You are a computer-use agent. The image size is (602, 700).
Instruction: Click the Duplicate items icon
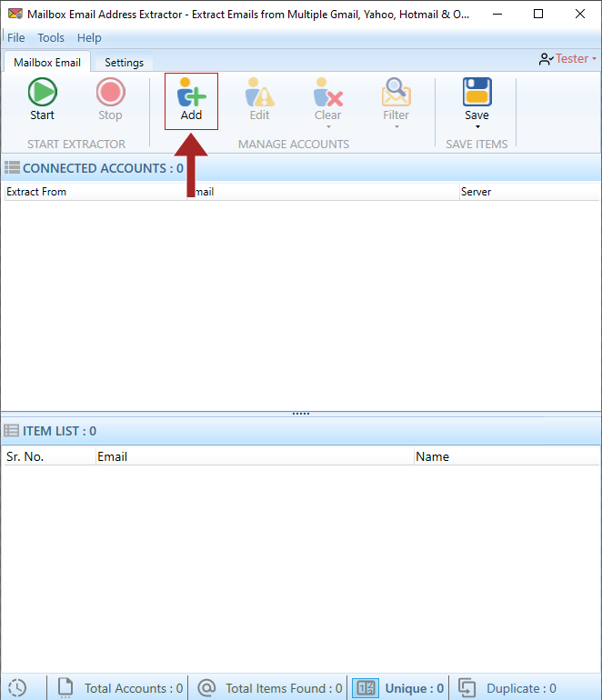467,687
